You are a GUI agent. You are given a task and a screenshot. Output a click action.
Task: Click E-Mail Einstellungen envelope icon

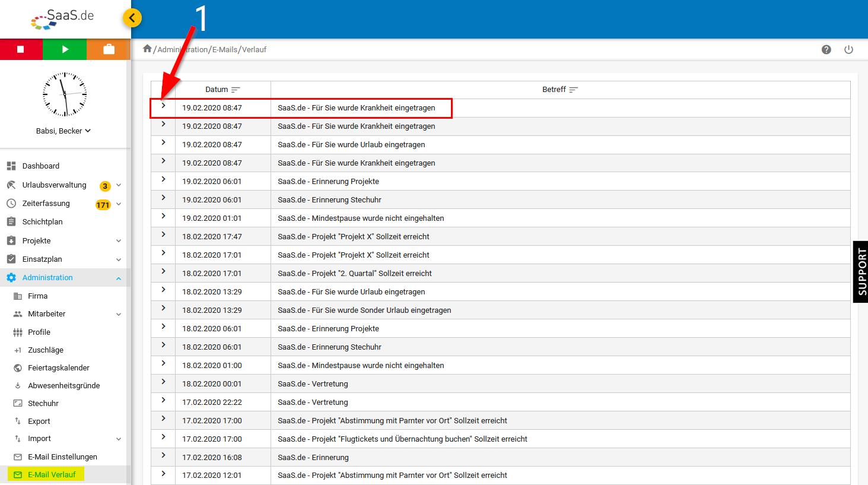coord(18,457)
